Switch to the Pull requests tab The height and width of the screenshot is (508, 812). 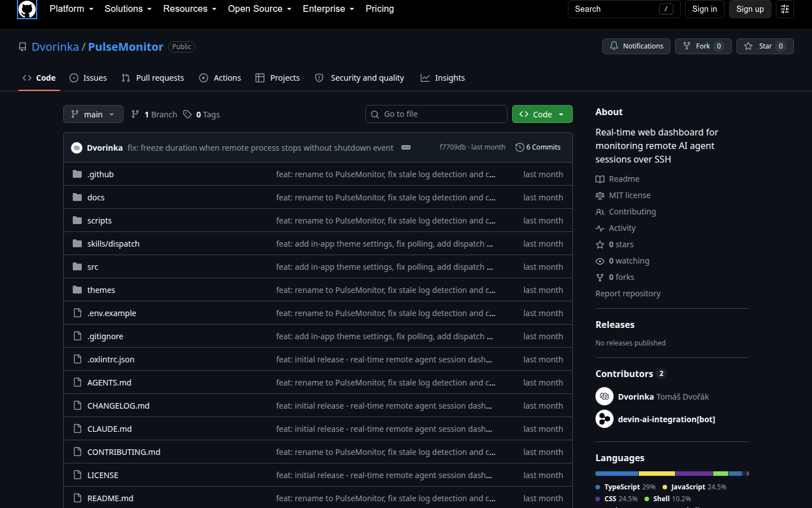point(153,78)
